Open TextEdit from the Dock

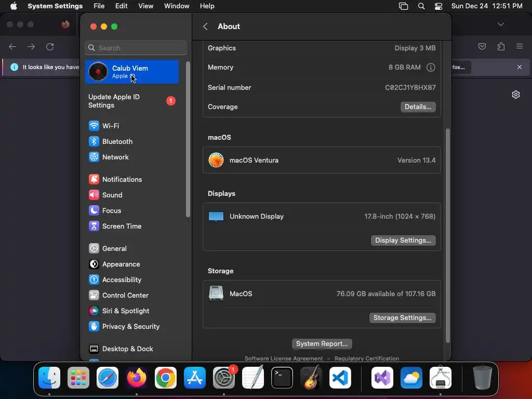pos(253,378)
